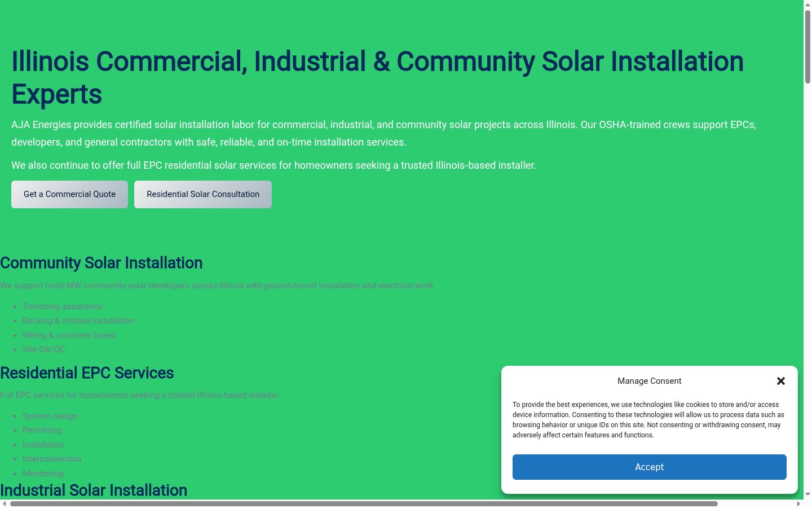Click the Industrial Solar Installation heading
Viewport: 812px width, 508px height.
(94, 491)
